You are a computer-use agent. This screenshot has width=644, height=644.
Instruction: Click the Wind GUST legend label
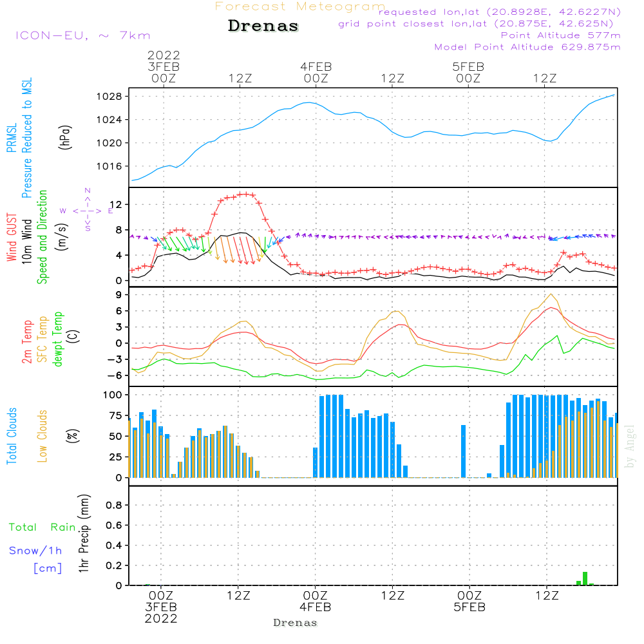[12, 237]
